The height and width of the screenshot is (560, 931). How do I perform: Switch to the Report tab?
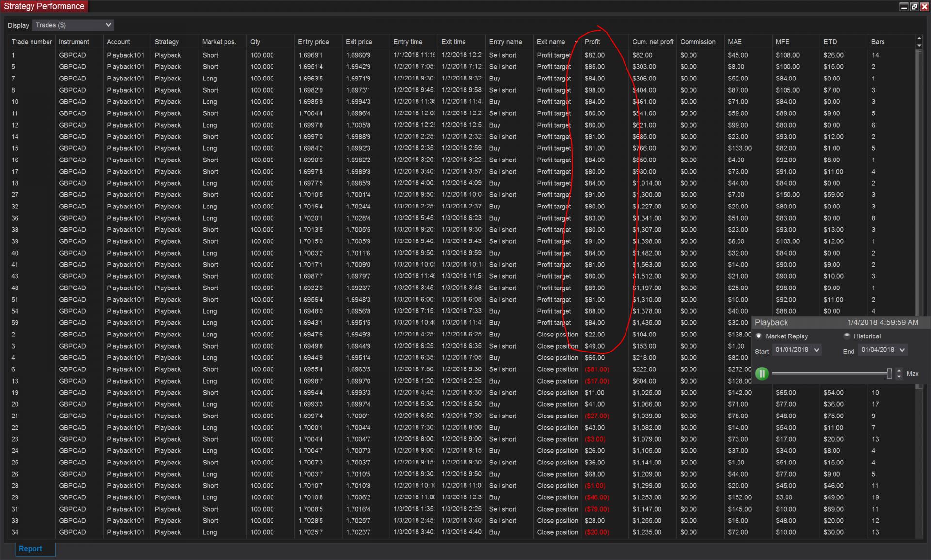coord(31,549)
